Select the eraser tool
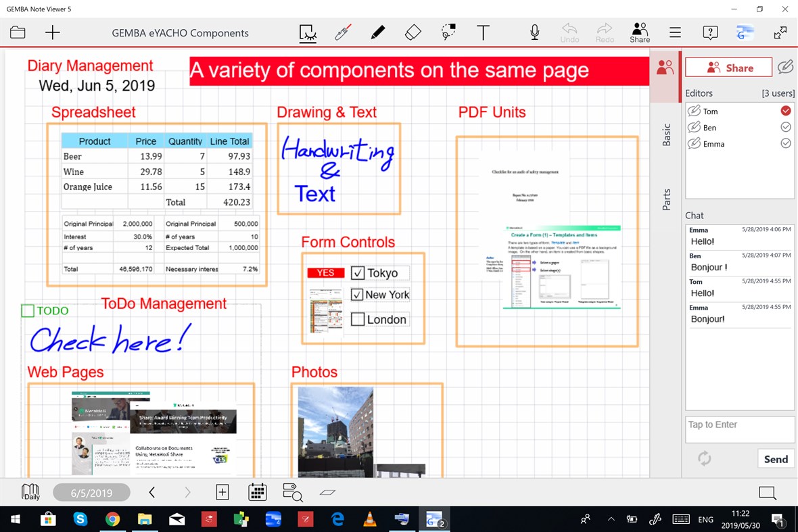Screen dimensions: 798x532 coord(413,32)
